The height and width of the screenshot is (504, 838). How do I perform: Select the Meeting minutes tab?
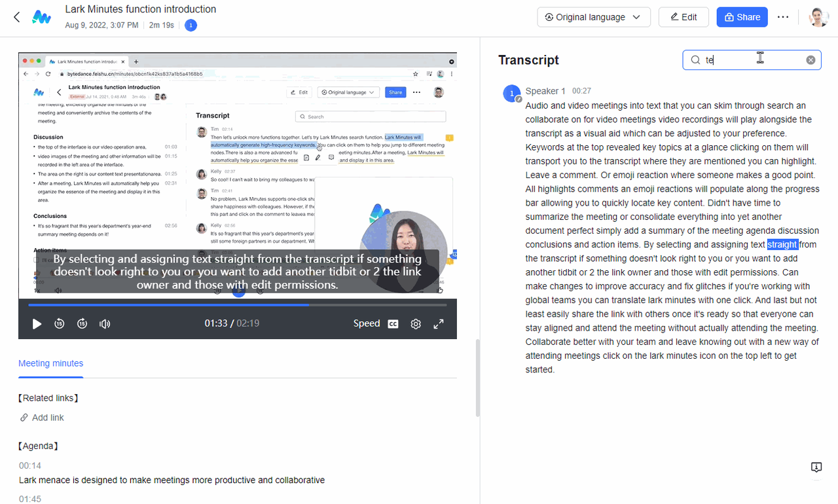[x=50, y=363]
